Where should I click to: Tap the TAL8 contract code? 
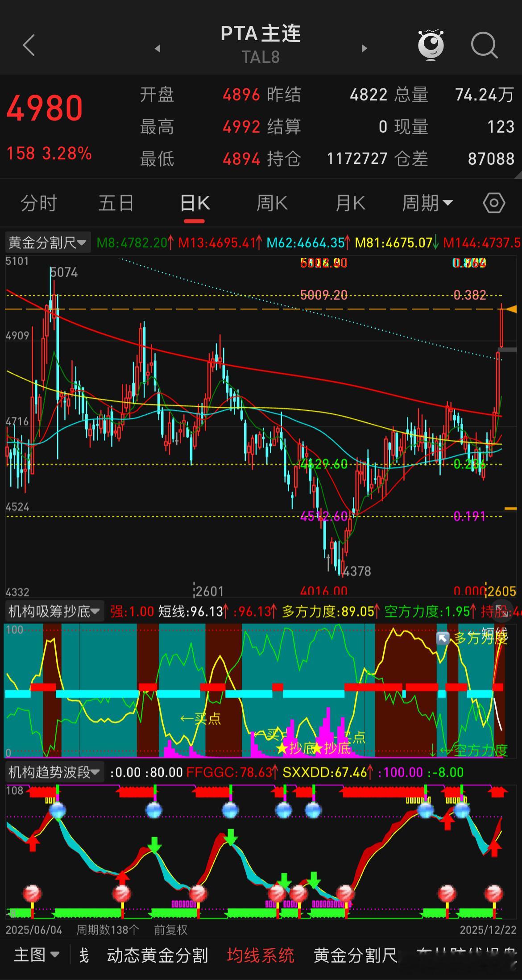pyautogui.click(x=261, y=57)
